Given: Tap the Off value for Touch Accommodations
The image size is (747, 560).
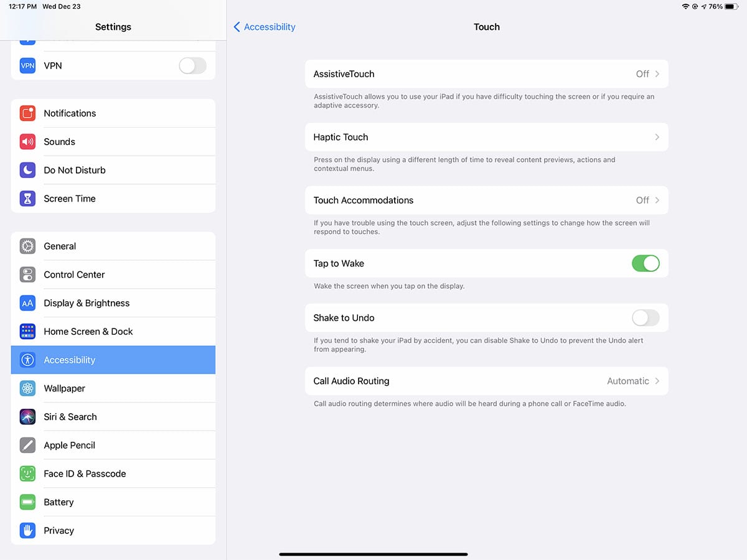Looking at the screenshot, I should [x=642, y=200].
